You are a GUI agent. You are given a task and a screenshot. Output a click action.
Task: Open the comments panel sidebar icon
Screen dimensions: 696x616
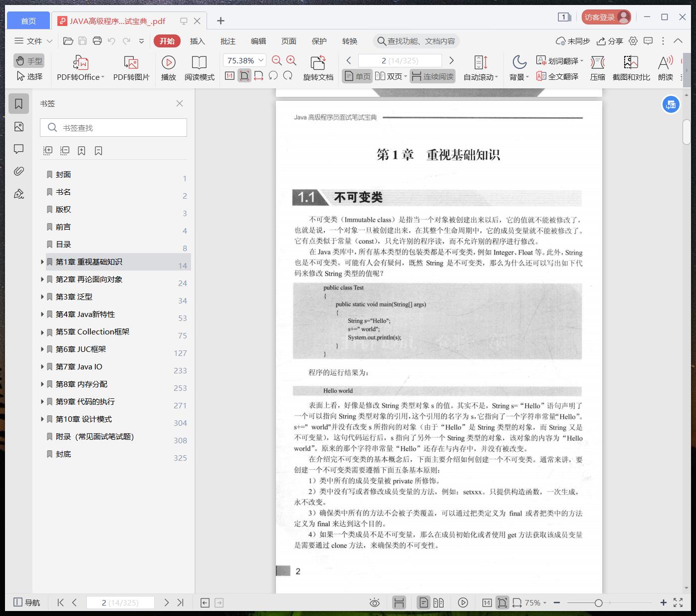coord(19,149)
